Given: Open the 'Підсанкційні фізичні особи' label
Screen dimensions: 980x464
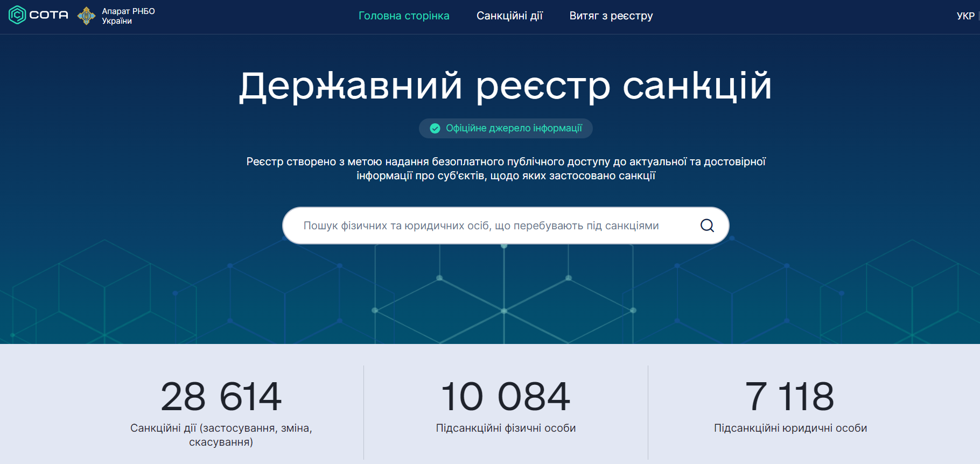Looking at the screenshot, I should coord(506,428).
